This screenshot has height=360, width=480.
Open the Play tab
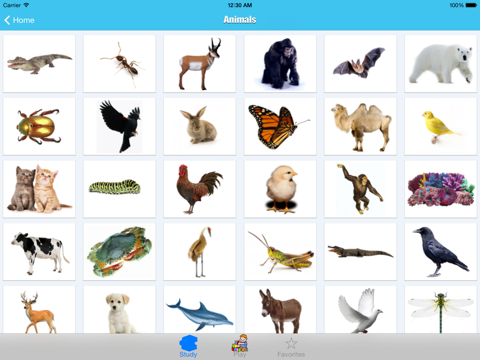click(x=240, y=347)
